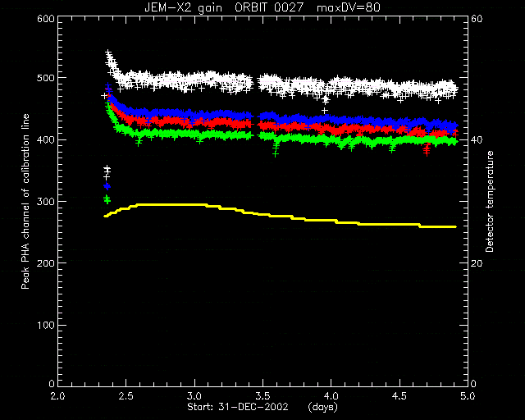Click the low red crosses near day 4.7
525x420 pixels.
tap(427, 150)
